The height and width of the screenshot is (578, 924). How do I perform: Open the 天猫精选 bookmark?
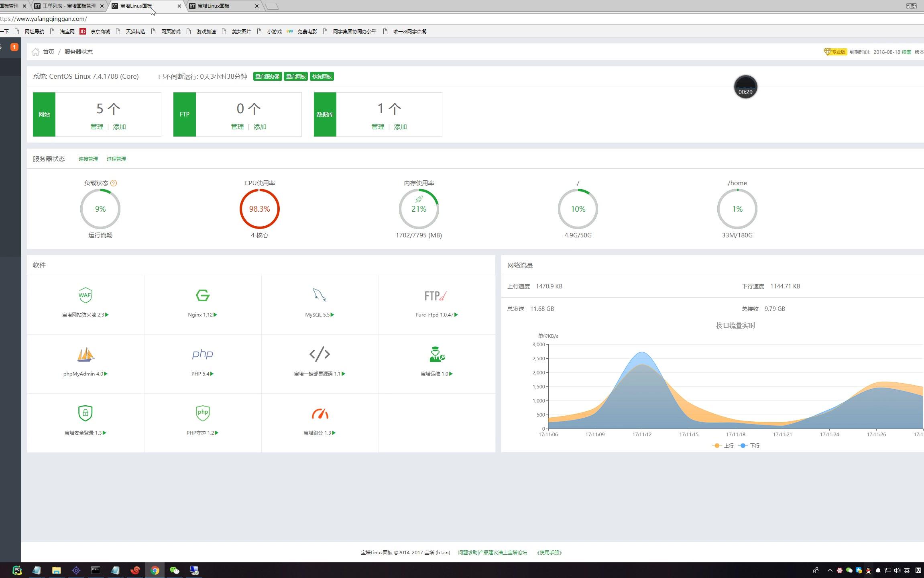coord(130,31)
